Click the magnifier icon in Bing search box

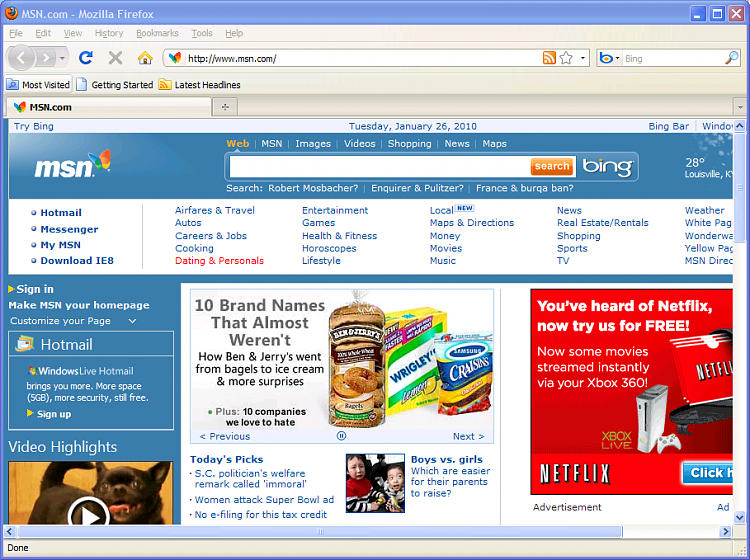tap(732, 58)
